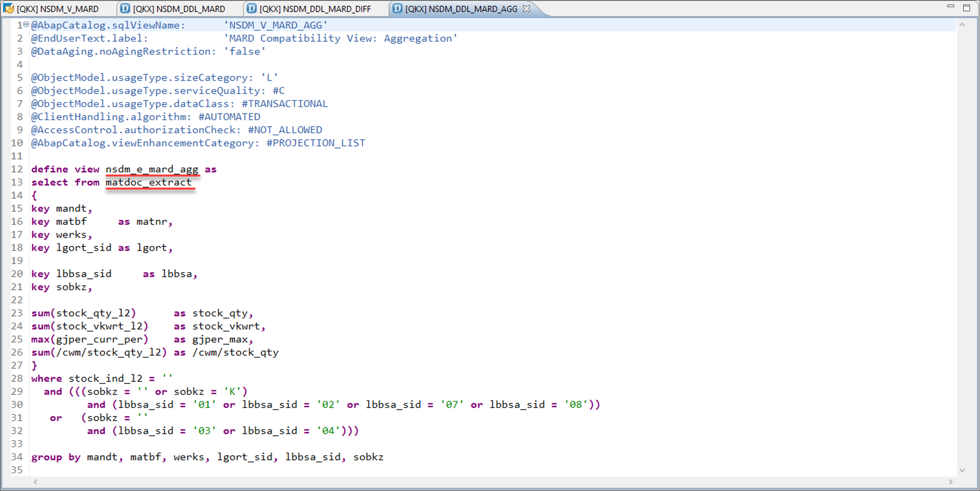Click the NSDM_V_MARD tab's view icon
The image size is (980, 491).
8,8
